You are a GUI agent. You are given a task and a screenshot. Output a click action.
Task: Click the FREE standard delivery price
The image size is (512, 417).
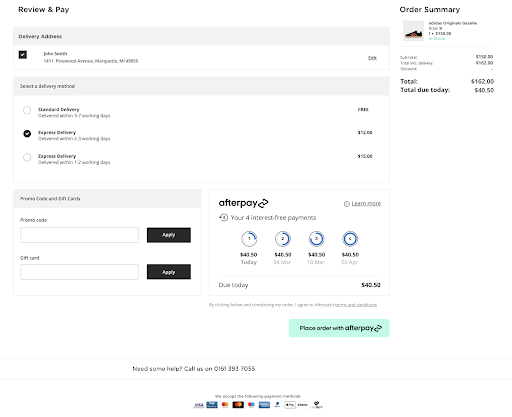point(363,109)
